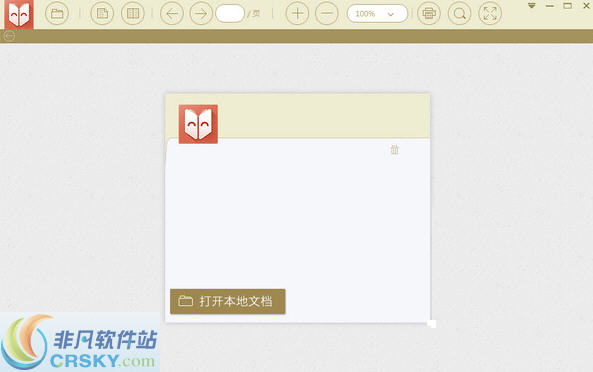This screenshot has width=593, height=372.
Task: Open search with the magnifier icon
Action: [459, 14]
